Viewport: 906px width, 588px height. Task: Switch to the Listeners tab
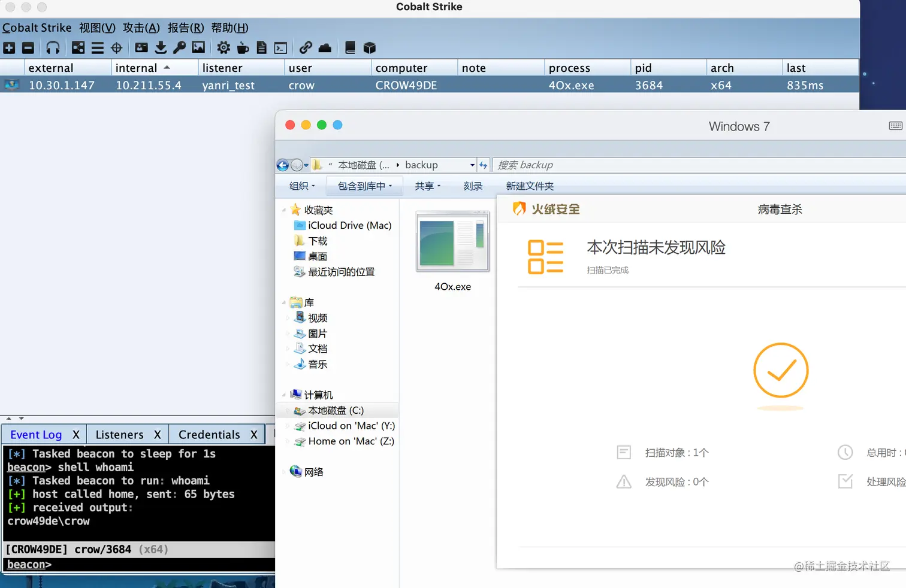[x=120, y=435]
